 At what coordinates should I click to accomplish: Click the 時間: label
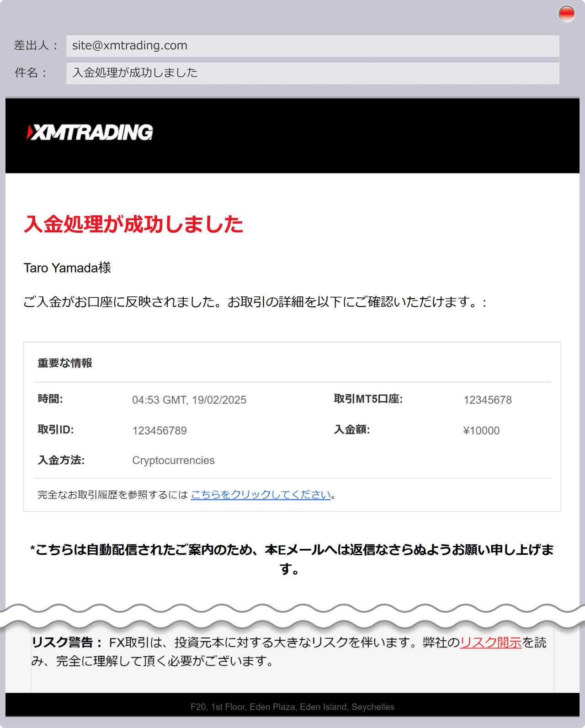pos(50,399)
